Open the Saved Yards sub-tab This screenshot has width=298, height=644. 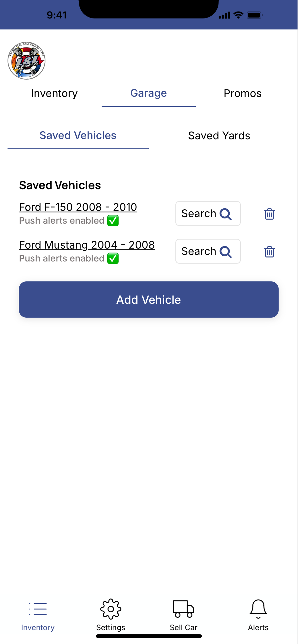click(219, 136)
